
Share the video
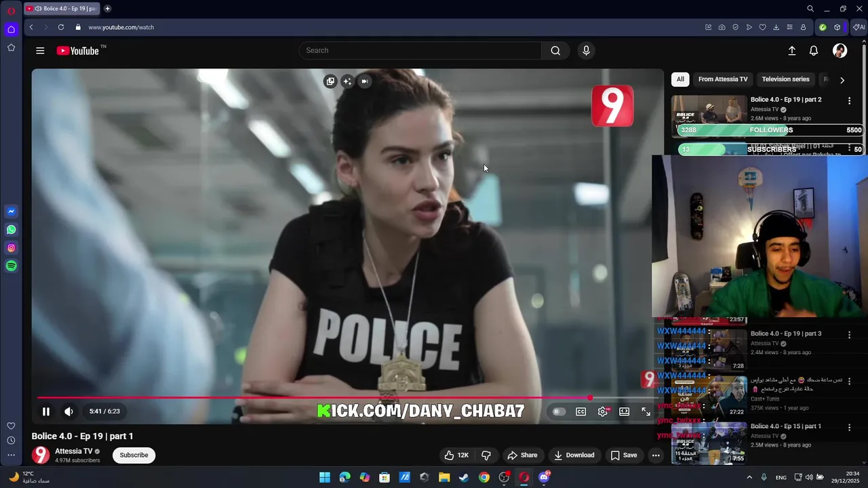[x=522, y=455]
